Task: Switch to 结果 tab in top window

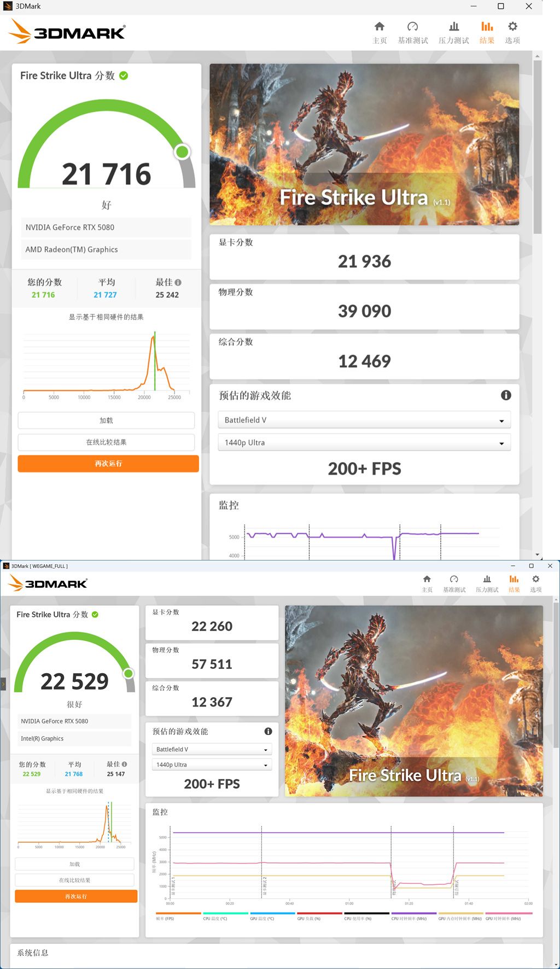Action: point(487,32)
